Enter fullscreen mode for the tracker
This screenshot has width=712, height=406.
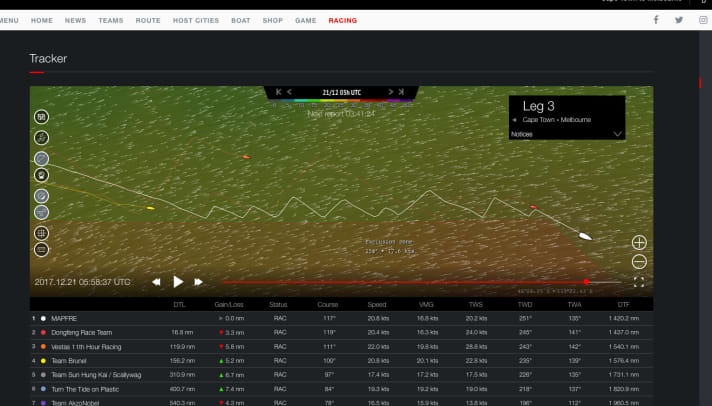click(639, 282)
